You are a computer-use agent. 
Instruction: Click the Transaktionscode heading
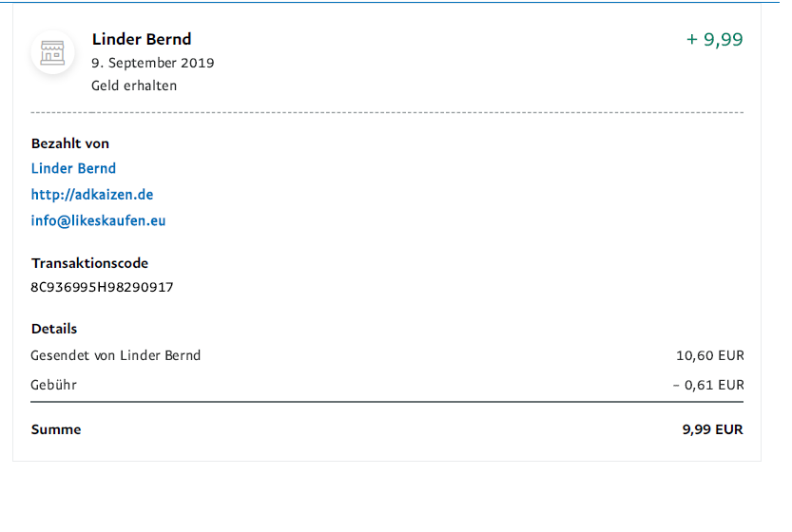pyautogui.click(x=89, y=263)
